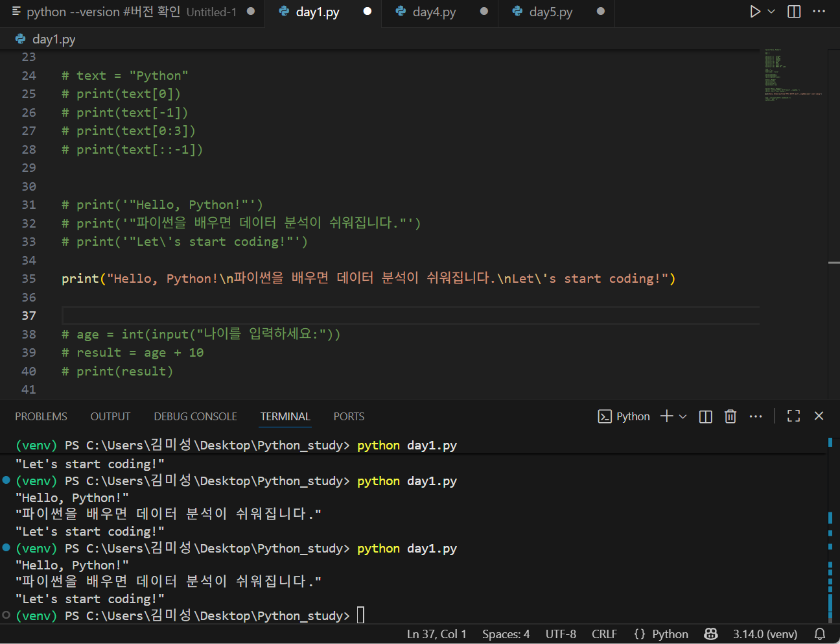
Task: Change indentation via Spaces: 4
Action: pos(506,634)
